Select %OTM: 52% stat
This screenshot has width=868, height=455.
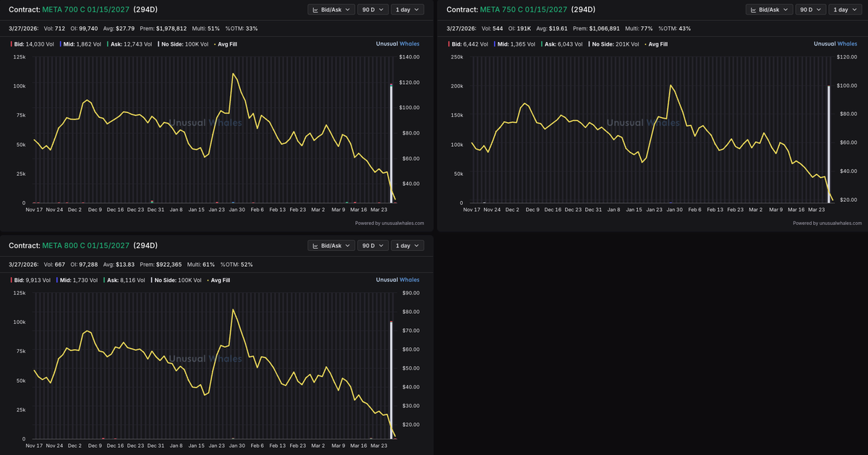236,264
